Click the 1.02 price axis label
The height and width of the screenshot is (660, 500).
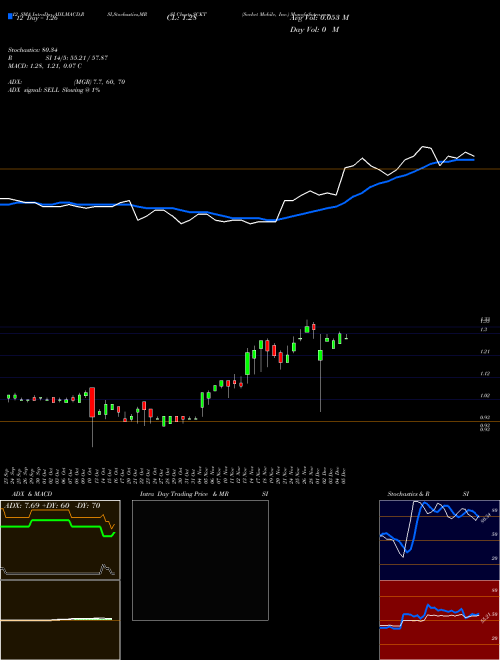pyautogui.click(x=484, y=395)
